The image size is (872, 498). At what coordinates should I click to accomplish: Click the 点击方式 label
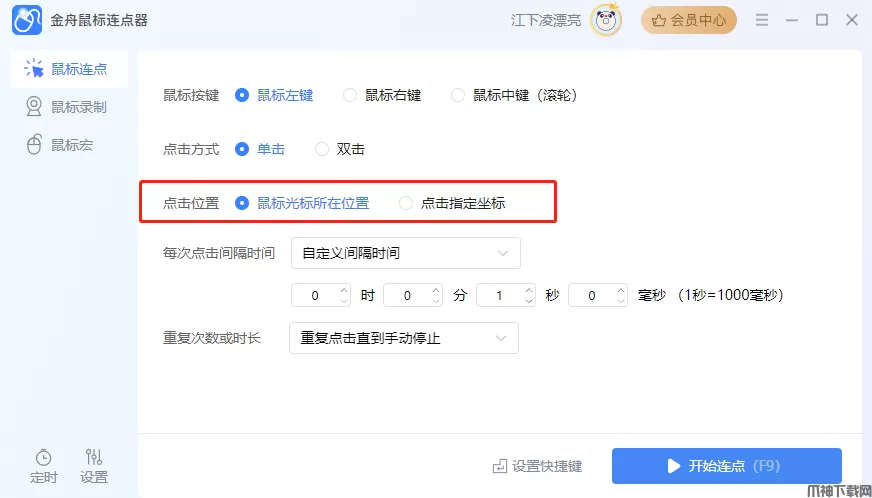191,150
